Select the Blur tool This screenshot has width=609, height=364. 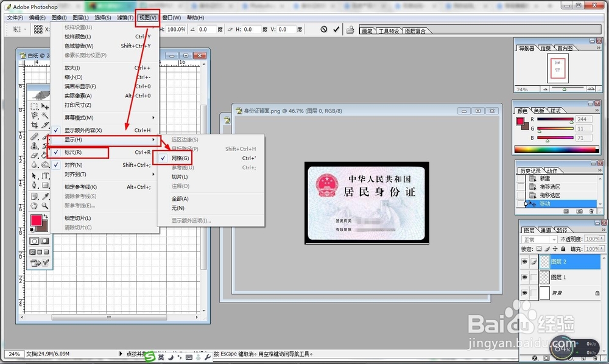point(34,164)
